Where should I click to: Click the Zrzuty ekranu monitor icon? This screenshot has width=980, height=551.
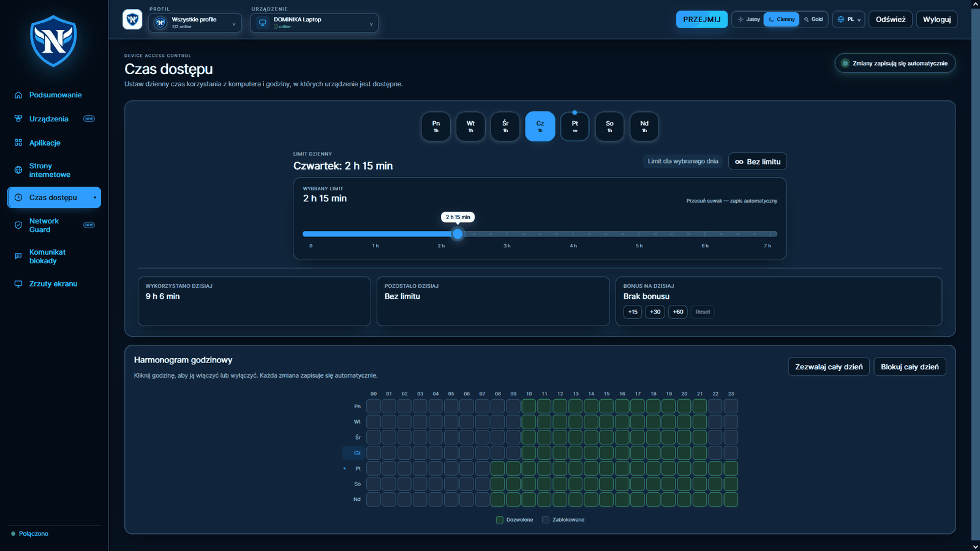coord(18,284)
